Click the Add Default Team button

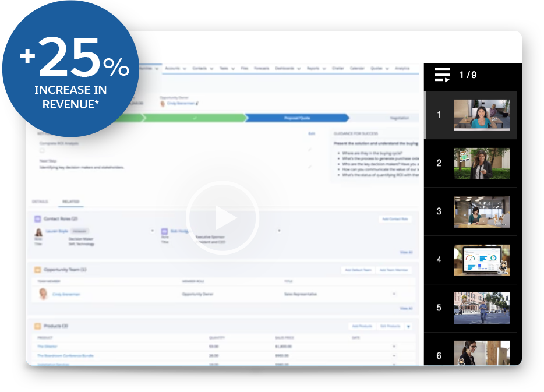pyautogui.click(x=358, y=270)
